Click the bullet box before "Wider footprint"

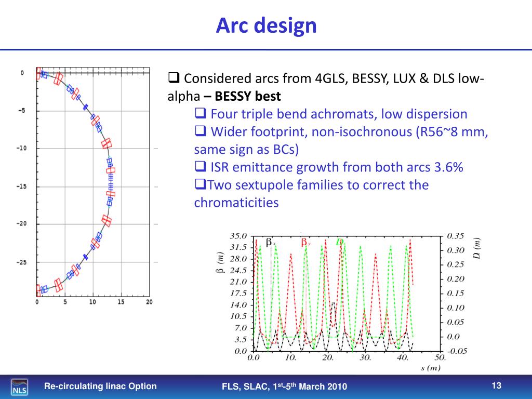coord(201,130)
